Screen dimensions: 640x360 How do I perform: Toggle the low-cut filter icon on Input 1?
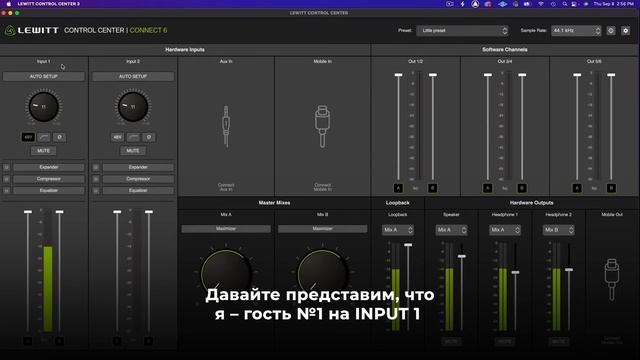coord(44,137)
